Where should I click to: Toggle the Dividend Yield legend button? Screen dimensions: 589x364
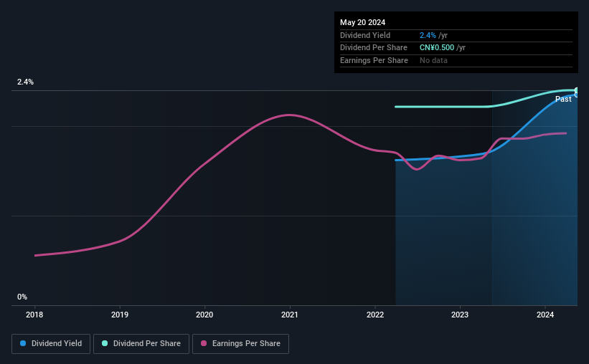click(x=51, y=344)
